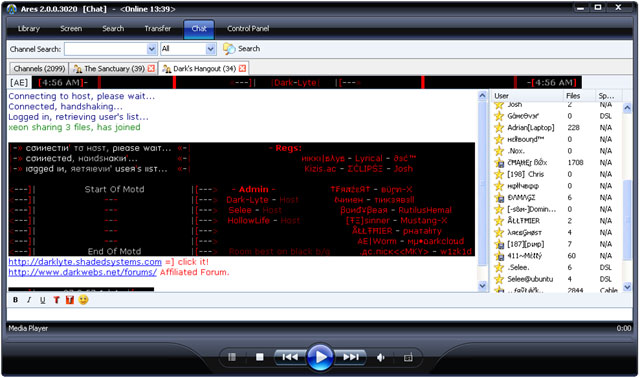Open the darklyte.shadedsystems.com link

point(85,262)
